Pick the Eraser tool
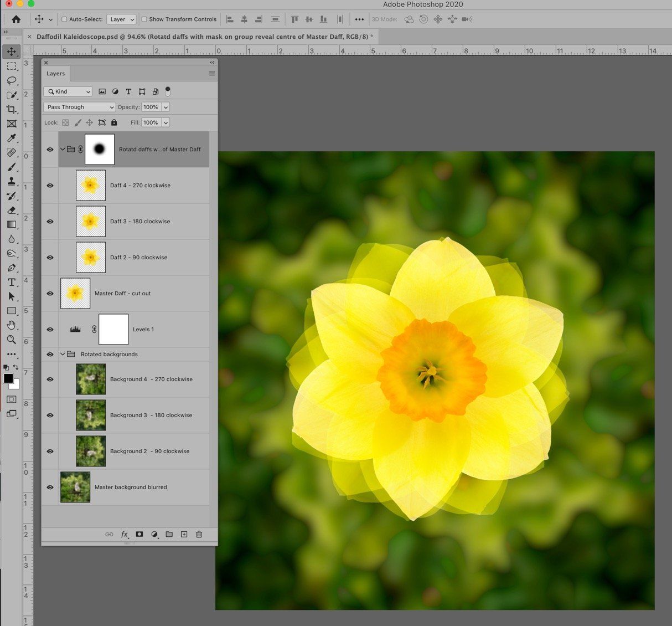 (11, 211)
